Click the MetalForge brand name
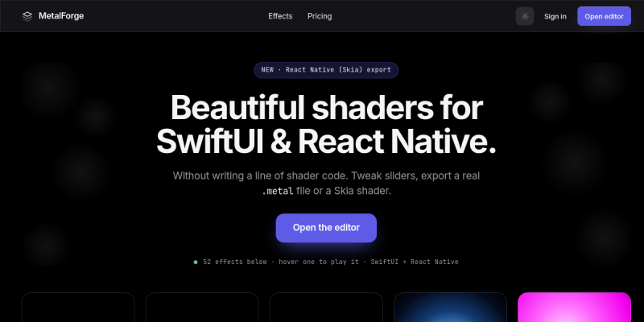 pyautogui.click(x=61, y=16)
